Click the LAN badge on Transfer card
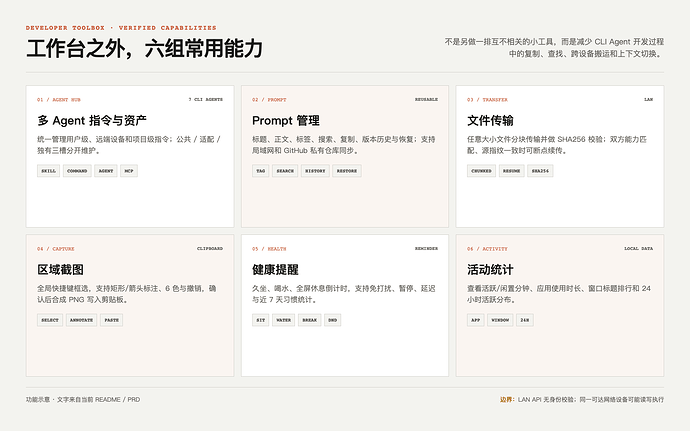 (649, 99)
